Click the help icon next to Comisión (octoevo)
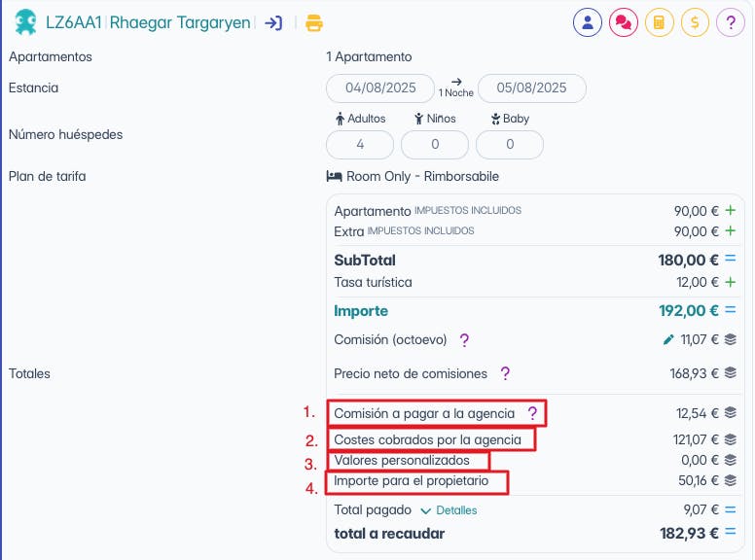Viewport: 755px width, 560px height. pyautogui.click(x=464, y=340)
